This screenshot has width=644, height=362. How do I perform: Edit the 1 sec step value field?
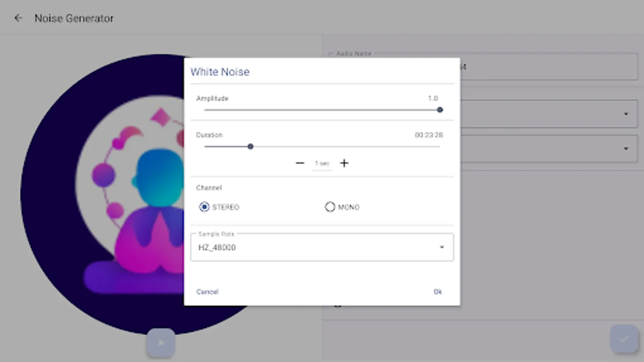pyautogui.click(x=322, y=163)
